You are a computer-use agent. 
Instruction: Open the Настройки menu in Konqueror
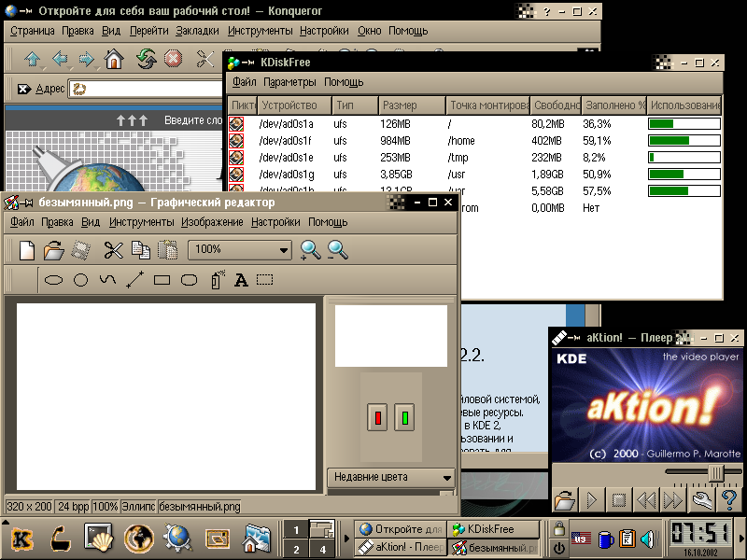click(324, 31)
